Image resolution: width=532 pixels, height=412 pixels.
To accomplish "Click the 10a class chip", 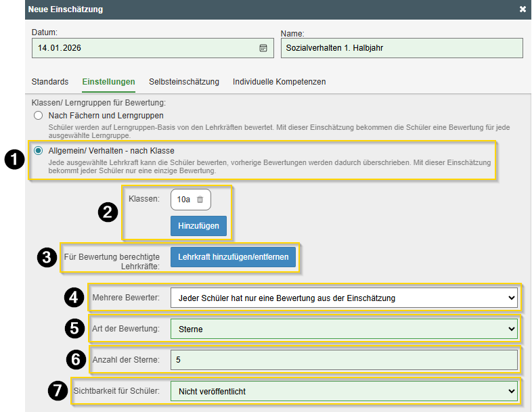I will click(x=183, y=200).
